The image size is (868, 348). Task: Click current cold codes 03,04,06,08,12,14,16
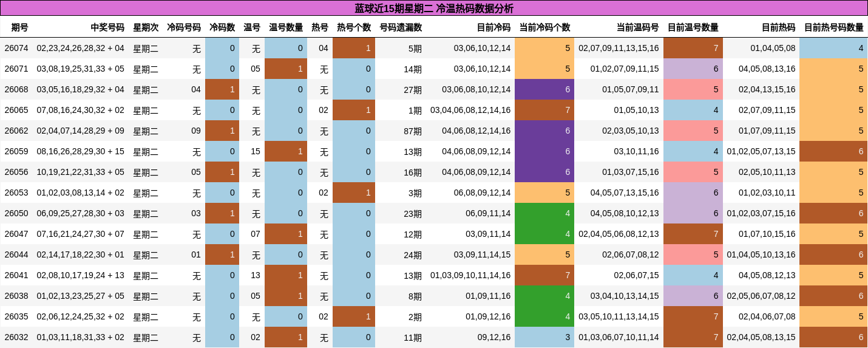(470, 110)
